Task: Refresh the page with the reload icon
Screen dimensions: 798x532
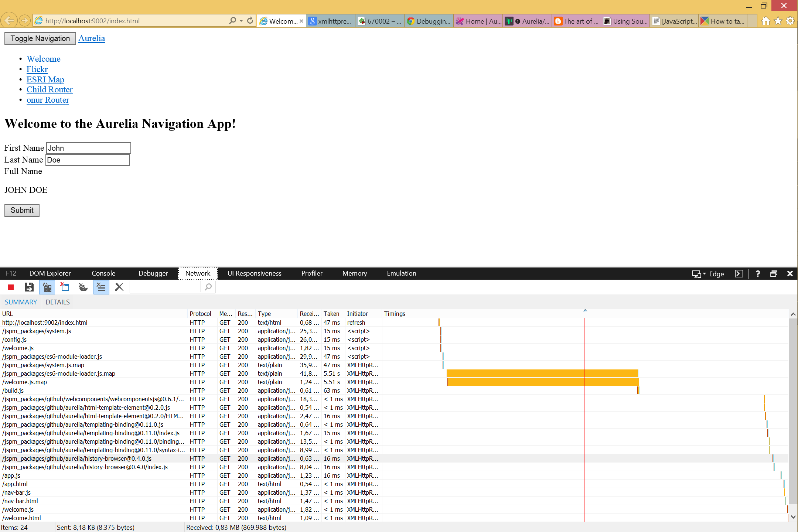Action: [250, 21]
